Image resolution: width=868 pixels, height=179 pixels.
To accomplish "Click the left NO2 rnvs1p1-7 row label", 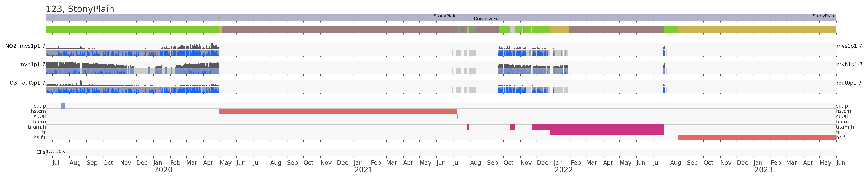I will click(x=25, y=46).
